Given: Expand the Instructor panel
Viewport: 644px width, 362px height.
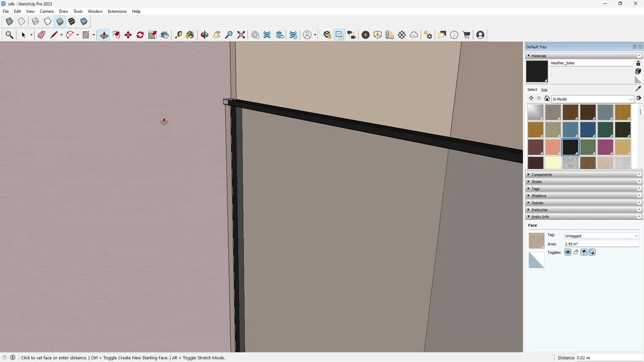Looking at the screenshot, I should [x=584, y=210].
